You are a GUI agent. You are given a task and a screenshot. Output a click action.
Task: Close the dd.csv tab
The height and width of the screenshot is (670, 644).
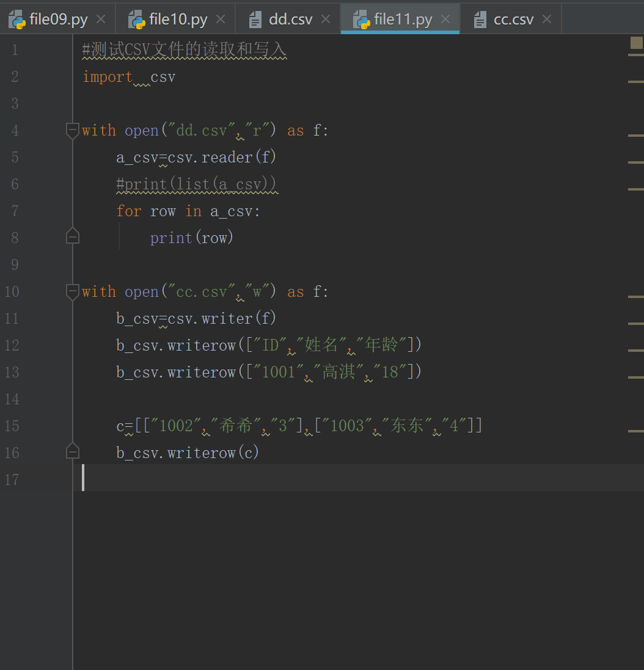tap(326, 19)
